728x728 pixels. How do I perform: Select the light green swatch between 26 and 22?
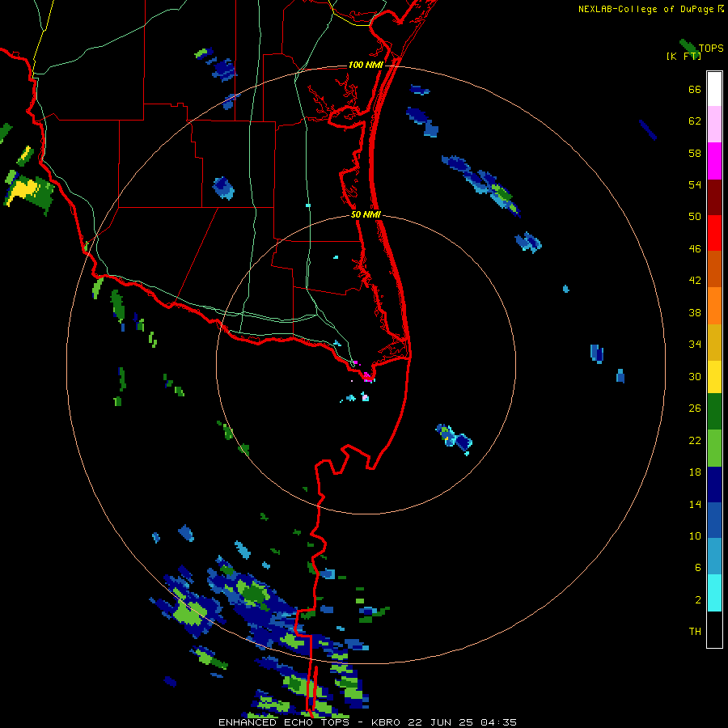click(x=714, y=448)
